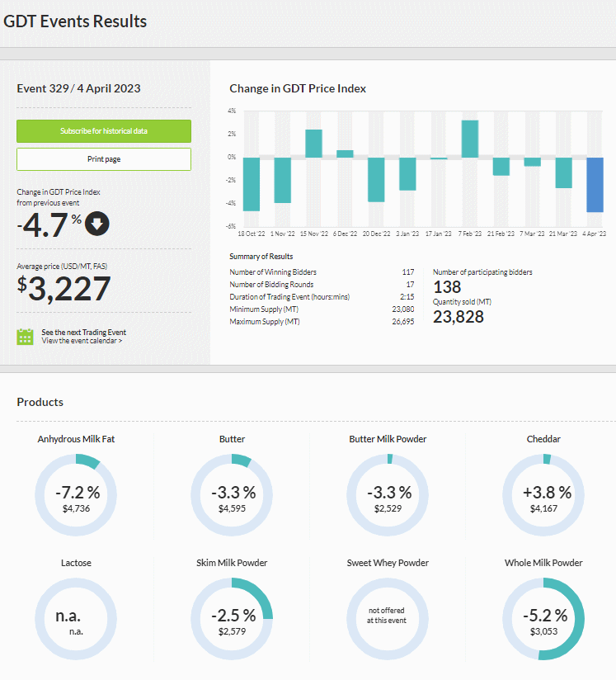The height and width of the screenshot is (680, 616).
Task: Click the Summary of Results heading
Action: click(x=261, y=257)
